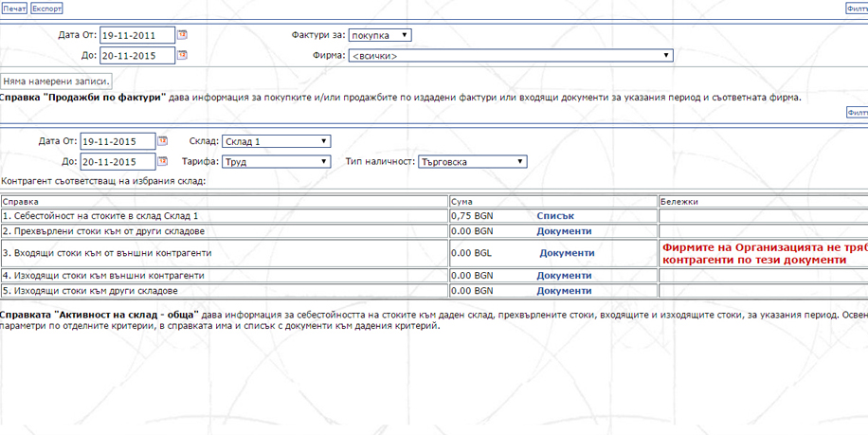Click invoices До date input 20-11-2015
The width and height of the screenshot is (868, 435).
137,56
